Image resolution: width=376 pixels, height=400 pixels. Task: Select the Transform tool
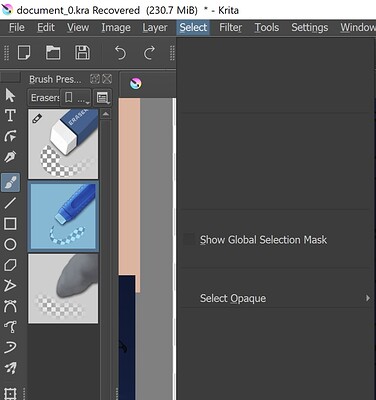point(10,393)
